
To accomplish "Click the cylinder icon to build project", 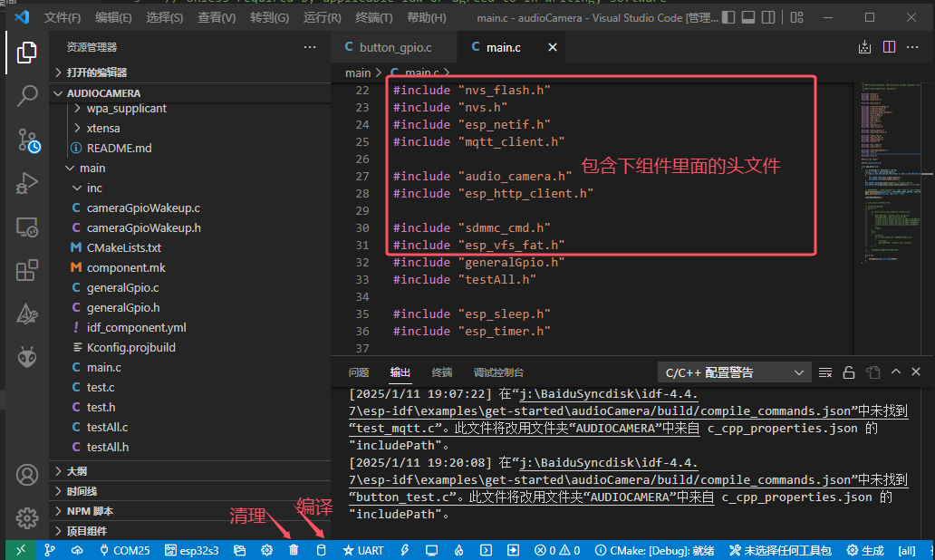I will click(x=321, y=550).
